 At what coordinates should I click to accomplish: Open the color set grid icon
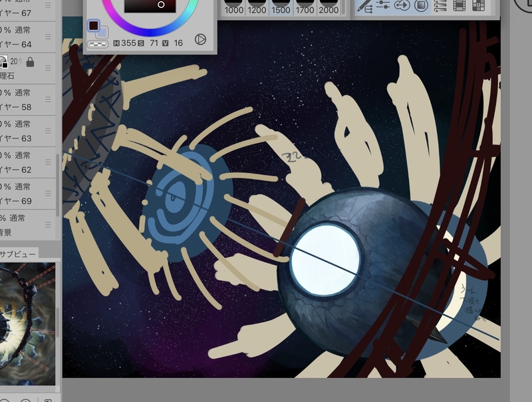tap(478, 5)
